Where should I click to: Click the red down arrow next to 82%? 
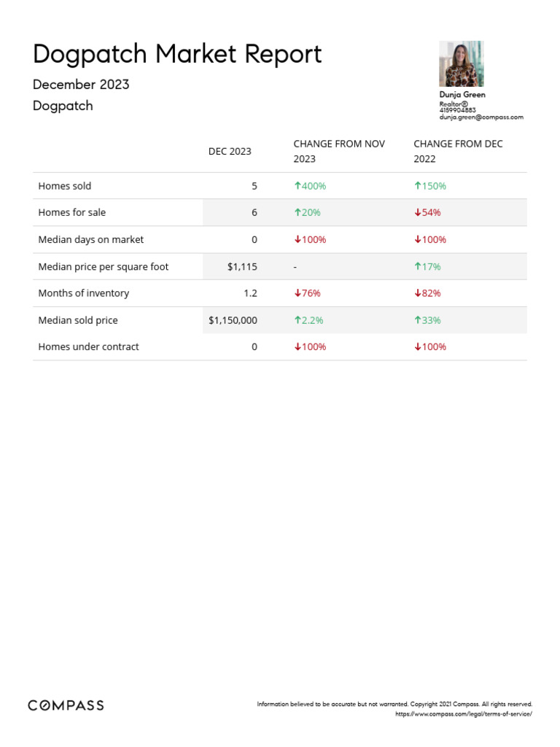pos(417,293)
